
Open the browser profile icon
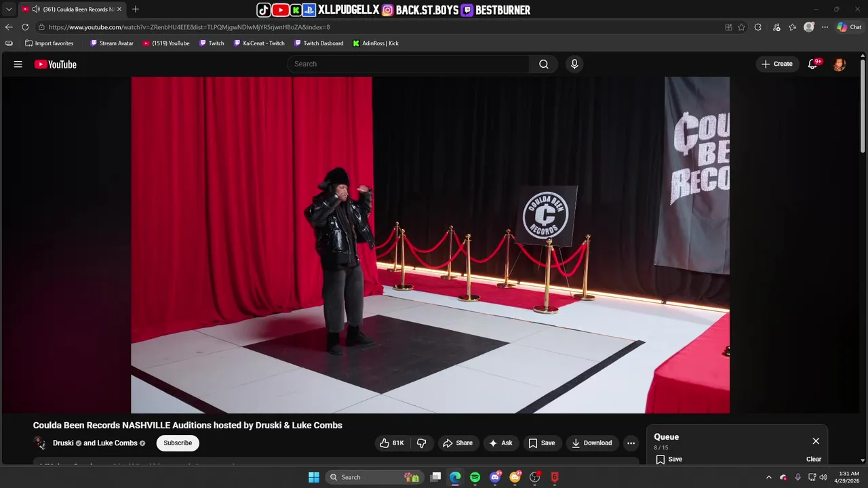click(x=809, y=27)
